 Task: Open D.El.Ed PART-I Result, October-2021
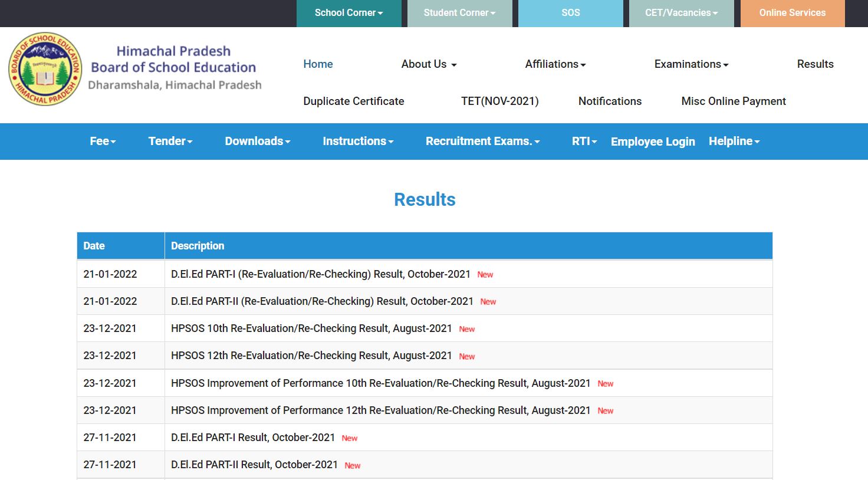point(253,438)
